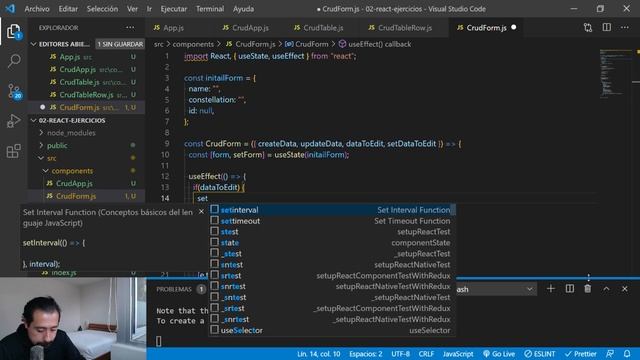Click the code minimap overview
The width and height of the screenshot is (640, 360).
point(615,73)
